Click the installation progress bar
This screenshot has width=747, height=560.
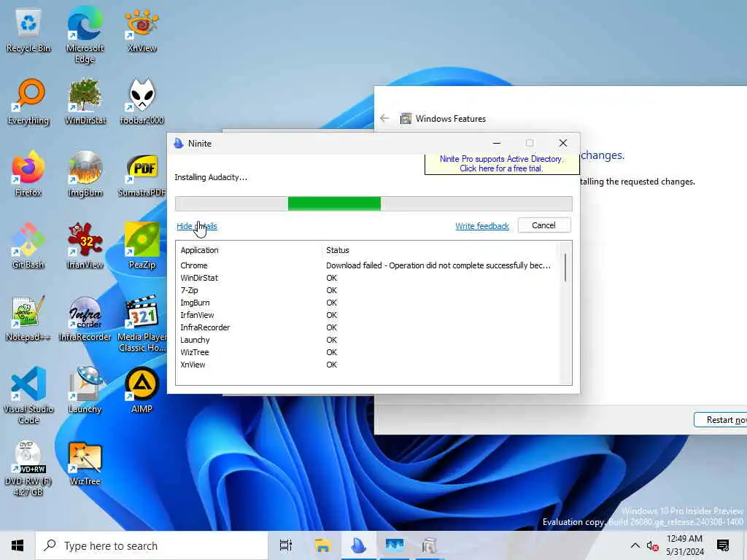pyautogui.click(x=373, y=204)
